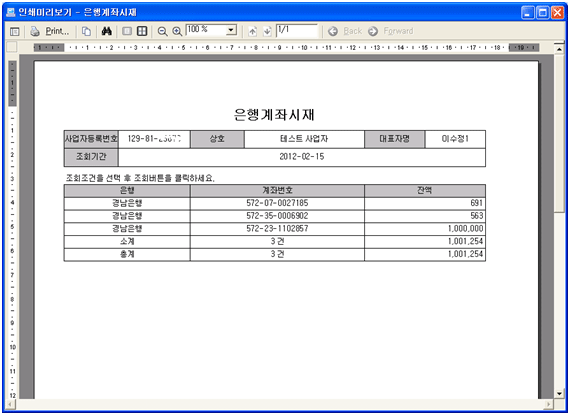
Task: Click the 대표자명 header cell
Action: pyautogui.click(x=394, y=139)
